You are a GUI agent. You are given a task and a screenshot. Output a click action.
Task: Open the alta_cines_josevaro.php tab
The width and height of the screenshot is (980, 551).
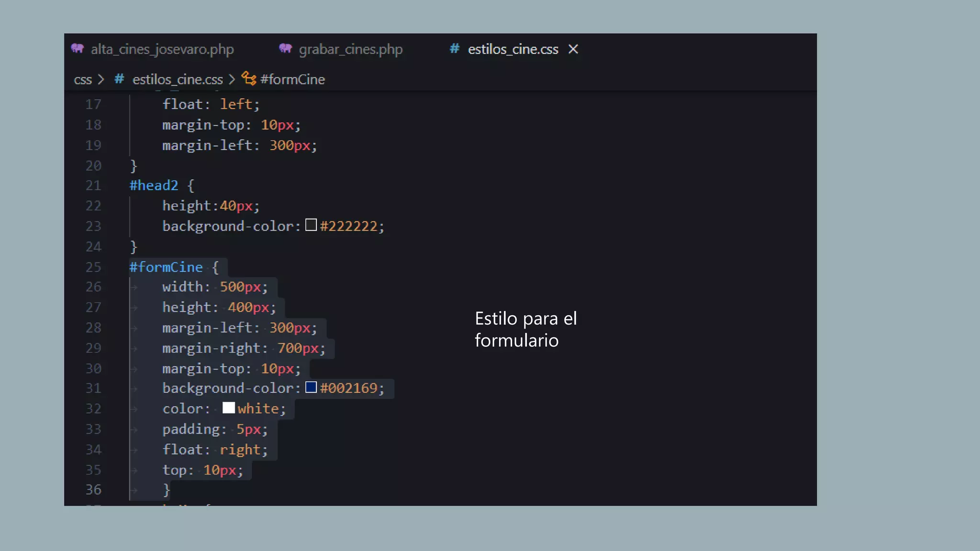(x=162, y=49)
